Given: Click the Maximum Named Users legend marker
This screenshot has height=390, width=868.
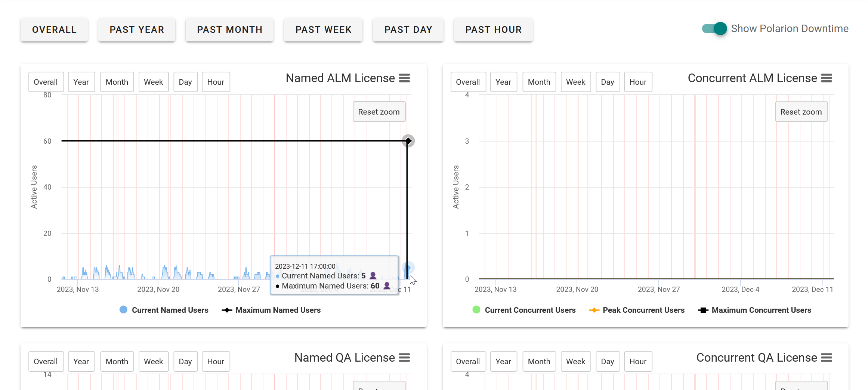Looking at the screenshot, I should point(227,310).
